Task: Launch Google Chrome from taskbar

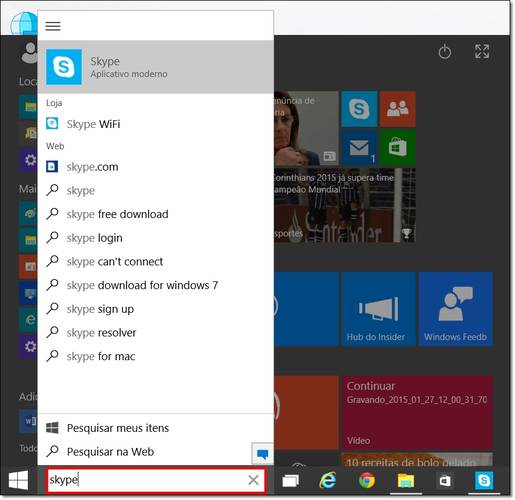Action: point(367,481)
